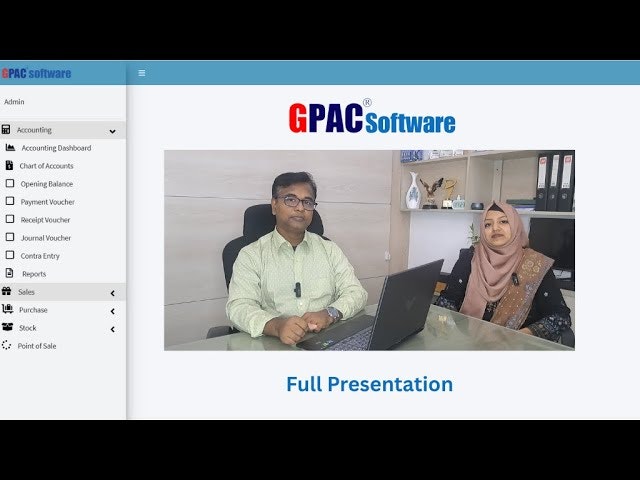Viewport: 640px width, 480px height.
Task: Click the Full Presentation heading
Action: [x=369, y=384]
